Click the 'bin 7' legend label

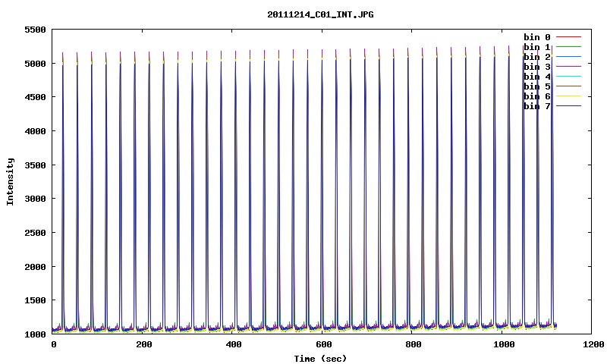pyautogui.click(x=537, y=106)
